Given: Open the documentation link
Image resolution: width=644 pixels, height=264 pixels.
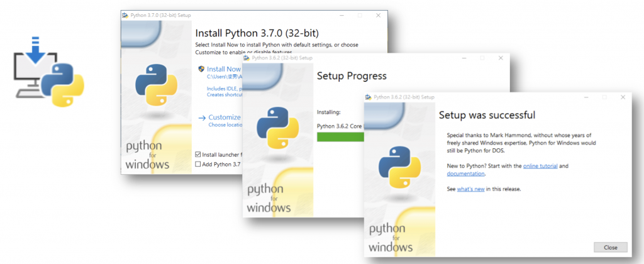Looking at the screenshot, I should 465,173.
